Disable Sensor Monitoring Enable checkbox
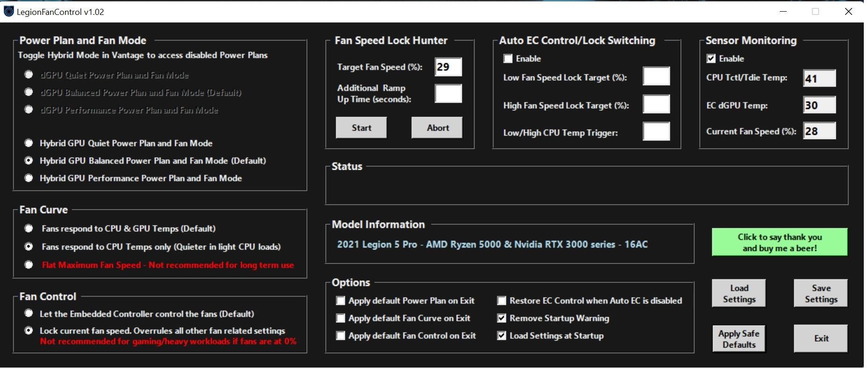Image resolution: width=868 pixels, height=368 pixels. click(x=711, y=59)
